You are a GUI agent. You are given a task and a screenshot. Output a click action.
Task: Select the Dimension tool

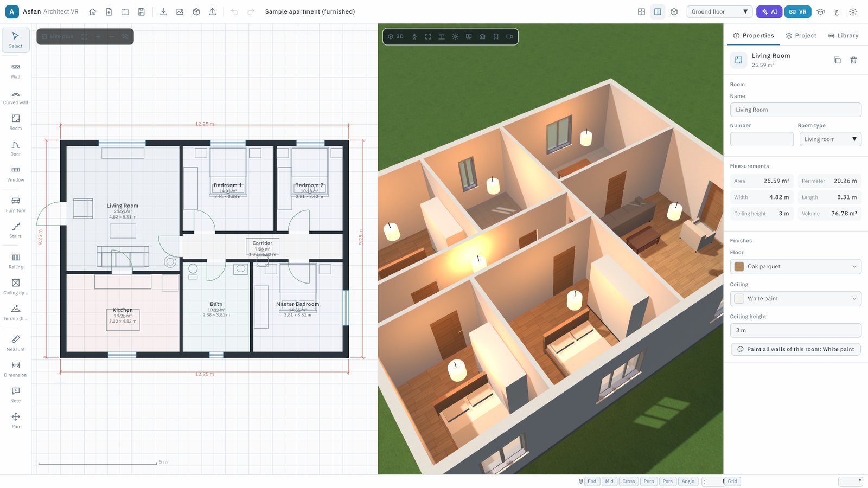pyautogui.click(x=16, y=369)
